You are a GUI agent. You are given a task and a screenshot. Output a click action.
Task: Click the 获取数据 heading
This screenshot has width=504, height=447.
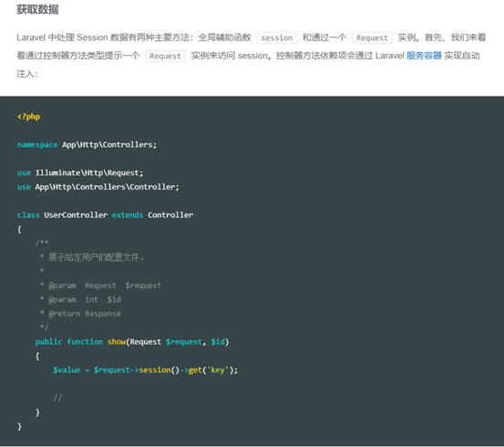[x=37, y=9]
